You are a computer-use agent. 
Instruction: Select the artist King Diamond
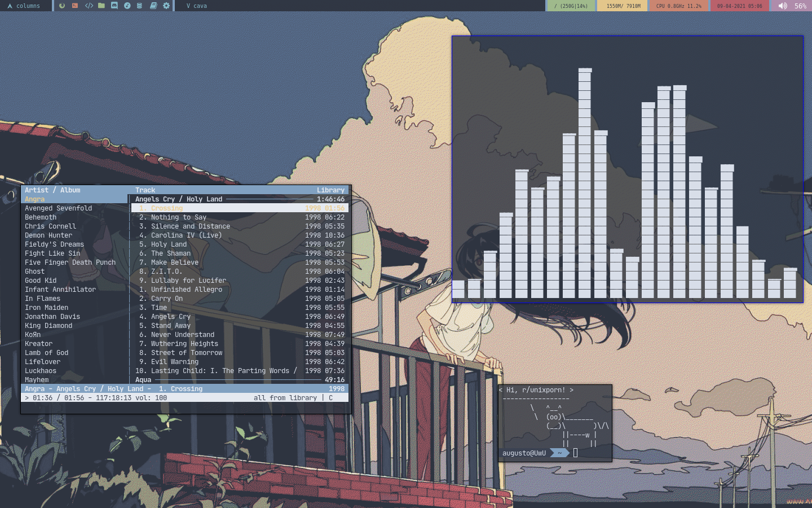click(48, 326)
